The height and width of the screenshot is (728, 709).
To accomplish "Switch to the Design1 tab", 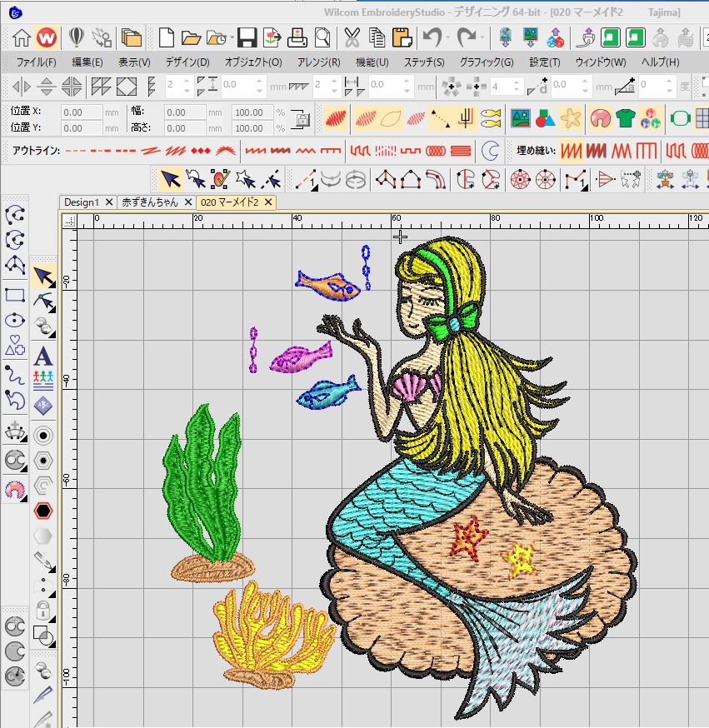I will [82, 202].
